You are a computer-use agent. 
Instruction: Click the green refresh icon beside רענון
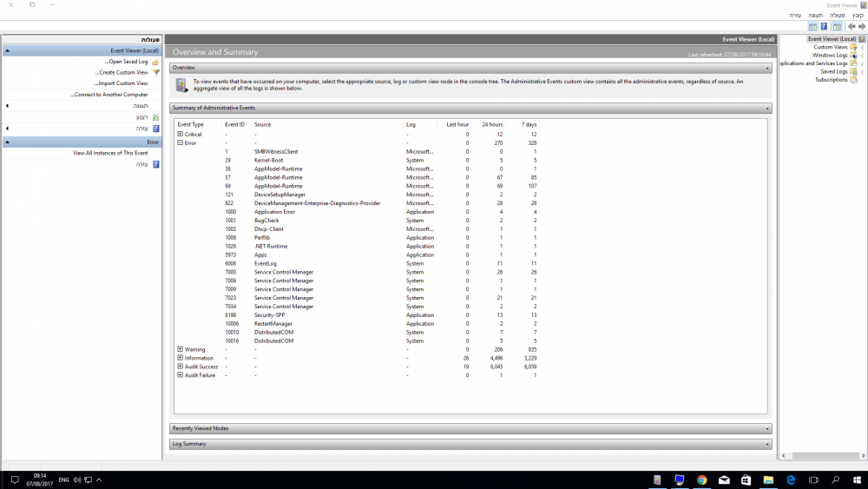[155, 117]
